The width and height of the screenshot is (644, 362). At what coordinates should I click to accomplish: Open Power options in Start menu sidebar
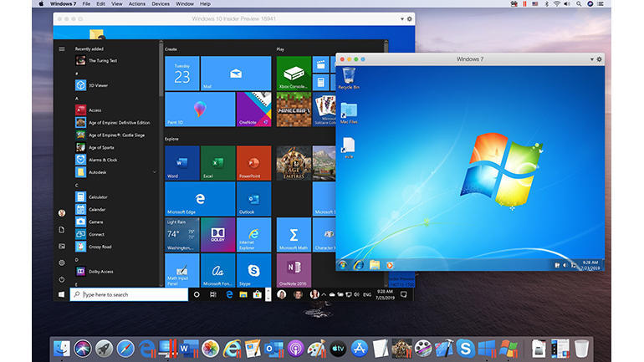coord(62,279)
